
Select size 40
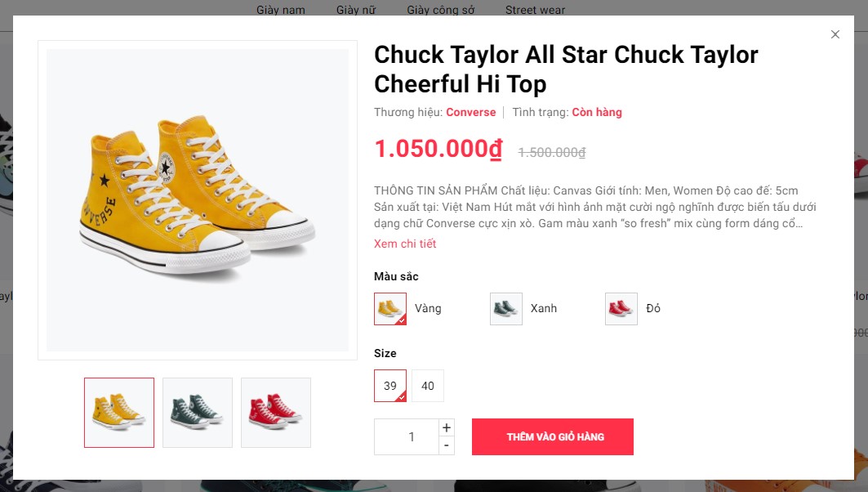(x=428, y=386)
